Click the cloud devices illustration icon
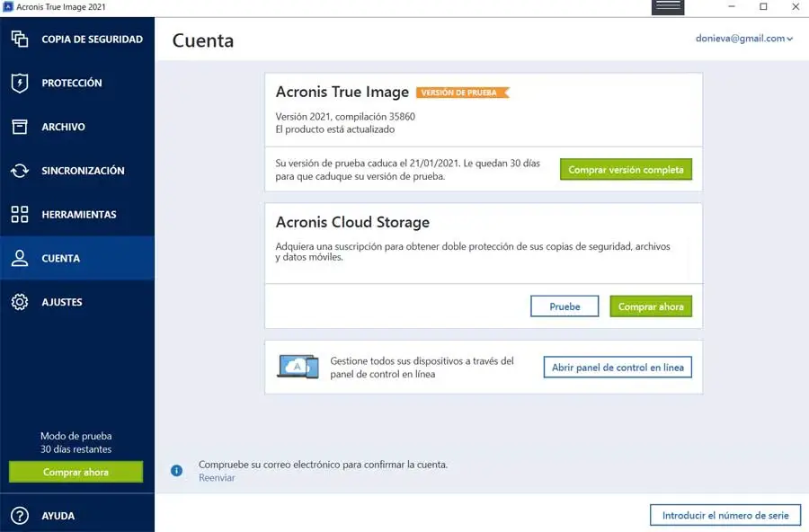 pyautogui.click(x=298, y=367)
